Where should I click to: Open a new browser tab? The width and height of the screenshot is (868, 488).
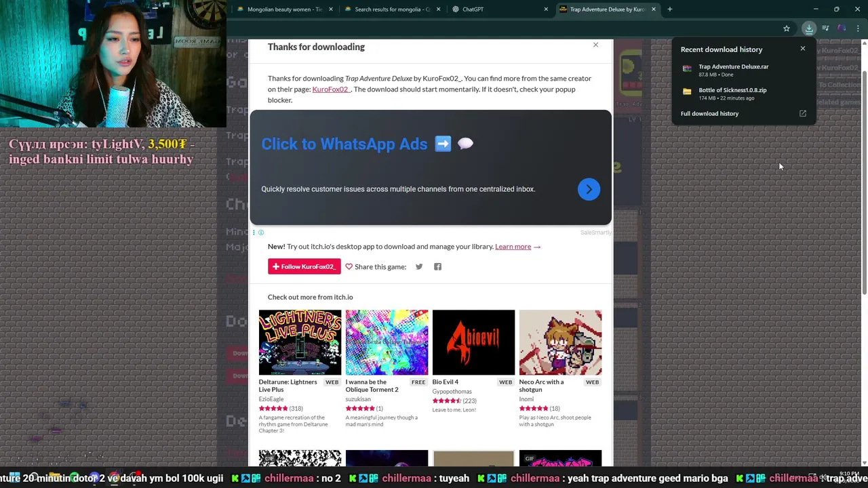point(670,9)
